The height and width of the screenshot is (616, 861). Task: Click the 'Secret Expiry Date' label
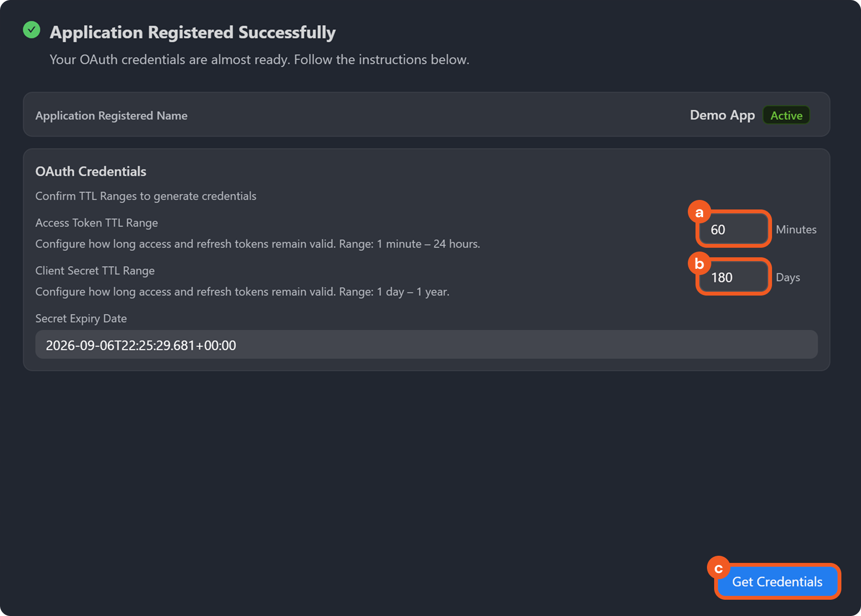(81, 319)
